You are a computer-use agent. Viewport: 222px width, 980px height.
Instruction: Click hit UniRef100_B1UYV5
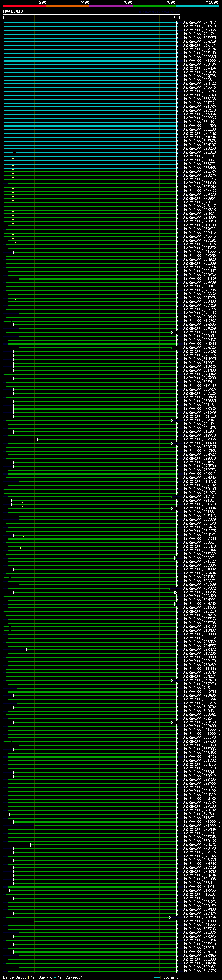coord(199,359)
